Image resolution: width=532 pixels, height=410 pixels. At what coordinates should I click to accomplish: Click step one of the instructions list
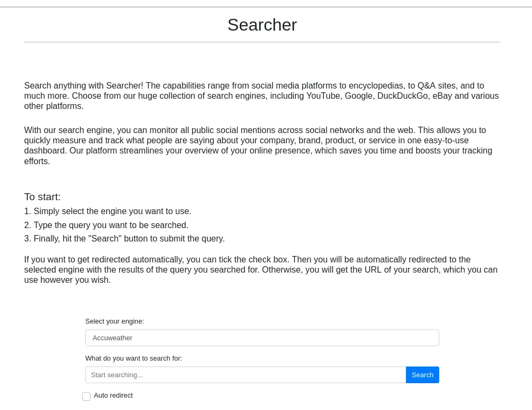pyautogui.click(x=107, y=211)
